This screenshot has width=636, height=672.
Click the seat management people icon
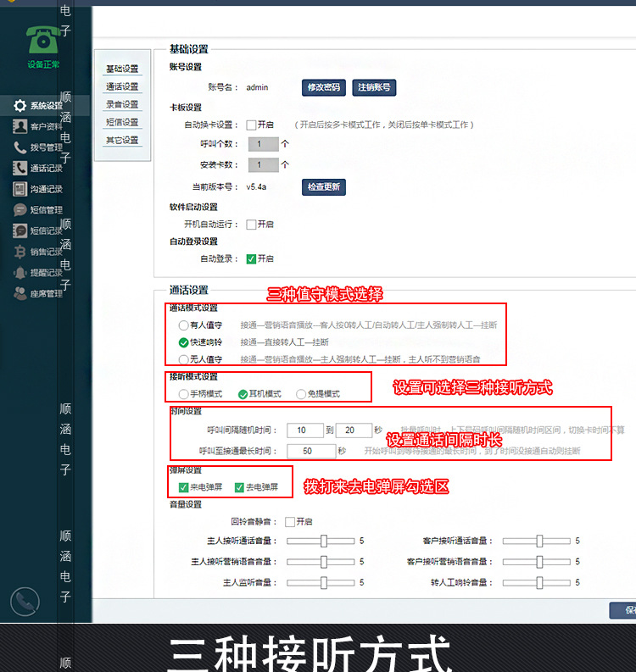(20, 293)
